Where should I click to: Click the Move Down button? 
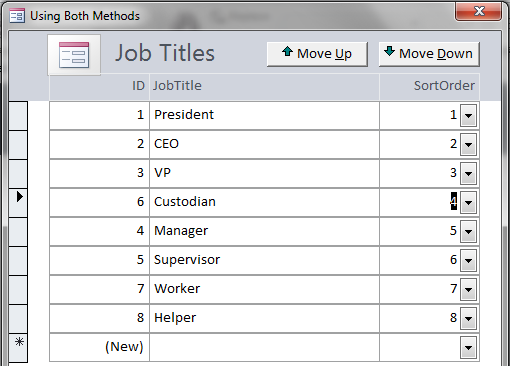point(429,54)
